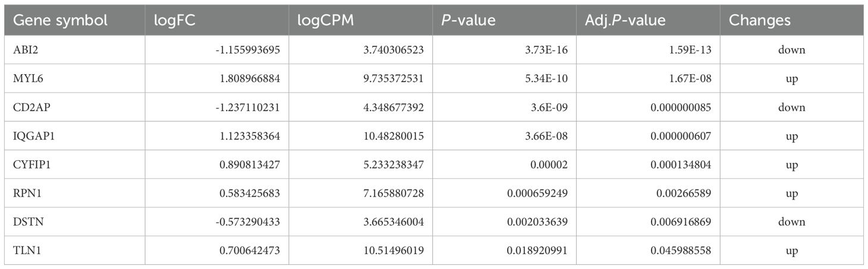Select the logFC column header
The height and width of the screenshot is (269, 868).
175,20
